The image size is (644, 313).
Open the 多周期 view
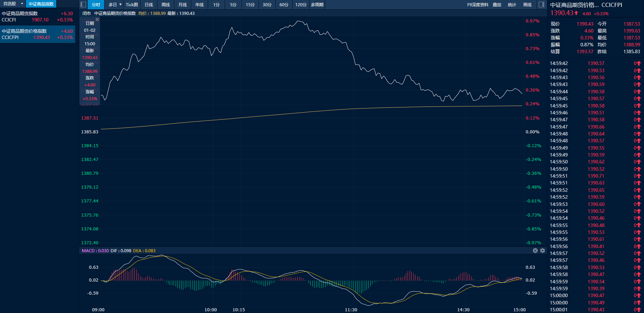[317, 4]
